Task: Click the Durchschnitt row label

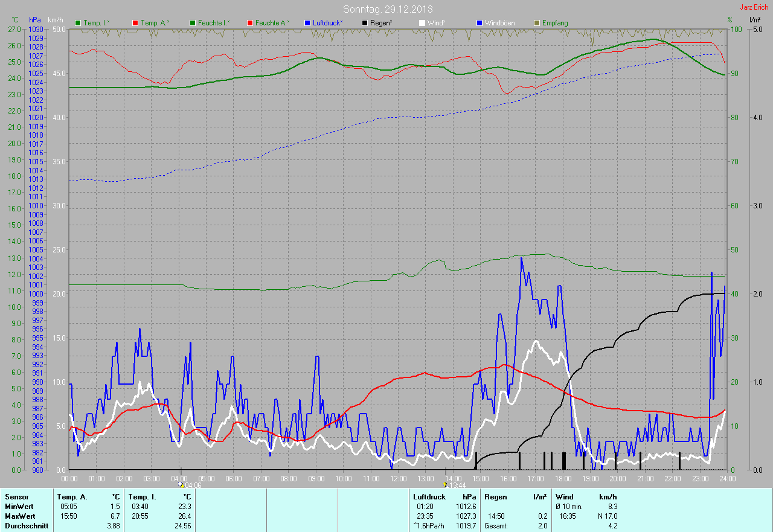Action: coord(26,526)
